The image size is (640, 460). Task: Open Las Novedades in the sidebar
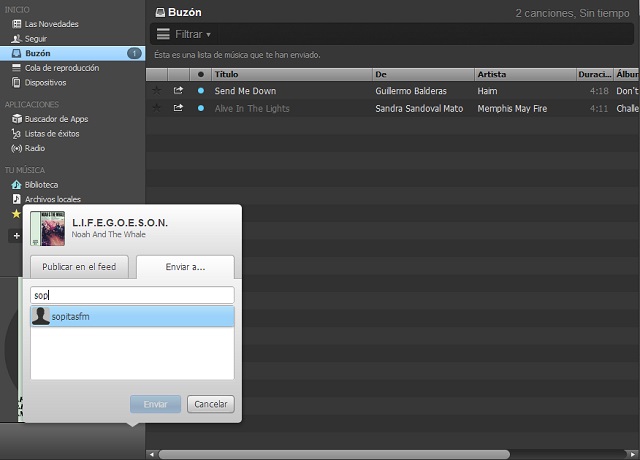(x=50, y=23)
